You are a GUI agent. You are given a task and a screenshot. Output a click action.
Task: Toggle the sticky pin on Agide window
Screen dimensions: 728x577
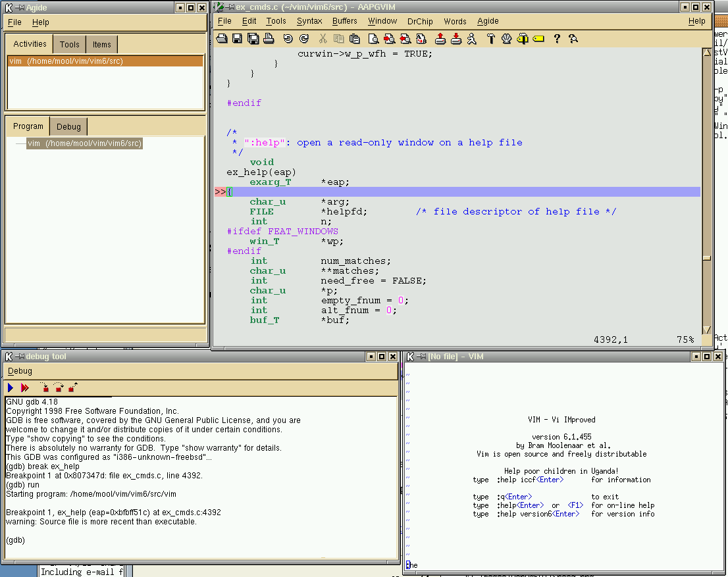(x=20, y=8)
